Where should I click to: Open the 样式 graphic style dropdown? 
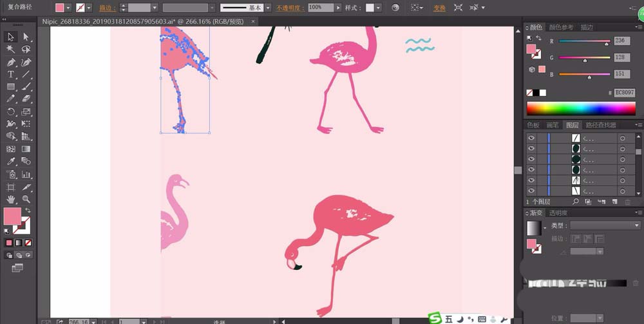coord(378,7)
